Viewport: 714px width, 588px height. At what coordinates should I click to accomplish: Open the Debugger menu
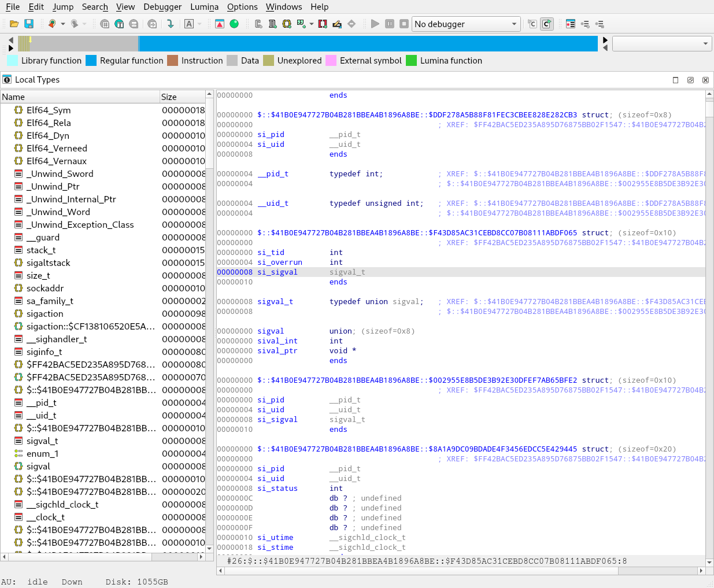tap(162, 7)
